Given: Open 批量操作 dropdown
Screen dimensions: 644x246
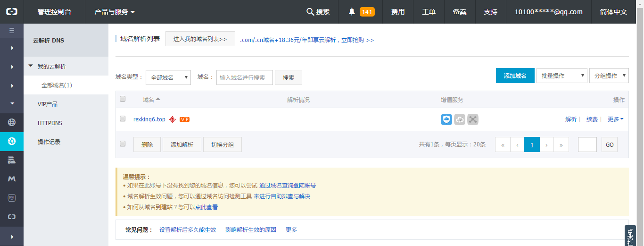Looking at the screenshot, I should (562, 76).
